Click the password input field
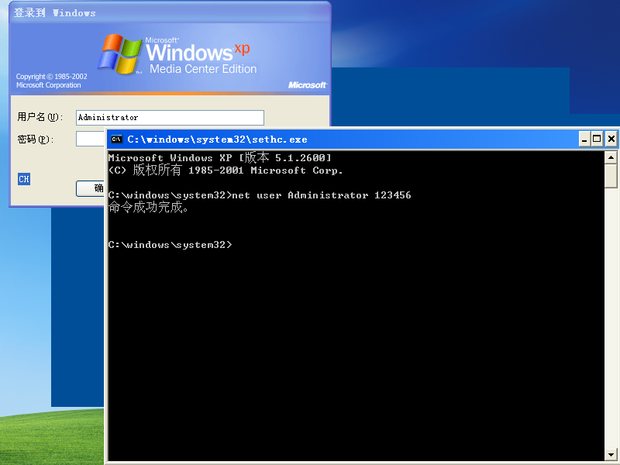This screenshot has width=620, height=465. coord(90,139)
